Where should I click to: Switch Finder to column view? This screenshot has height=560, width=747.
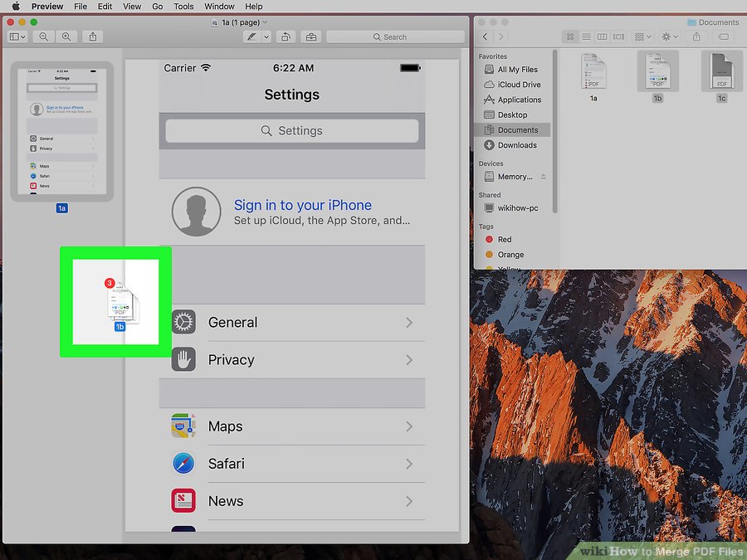click(603, 37)
